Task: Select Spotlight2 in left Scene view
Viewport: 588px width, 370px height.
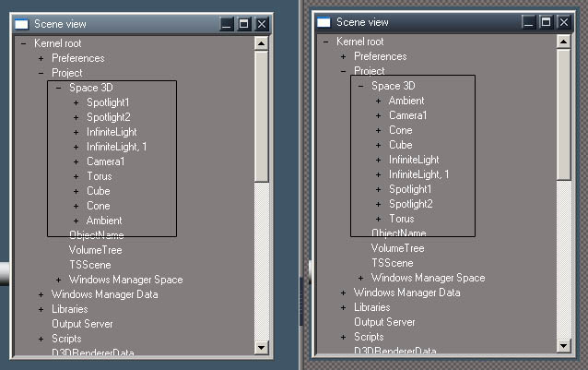Action: 109,117
